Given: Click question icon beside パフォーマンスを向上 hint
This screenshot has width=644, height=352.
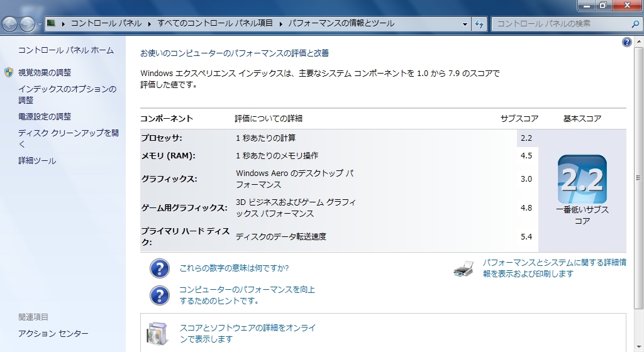Looking at the screenshot, I should click(x=159, y=295).
